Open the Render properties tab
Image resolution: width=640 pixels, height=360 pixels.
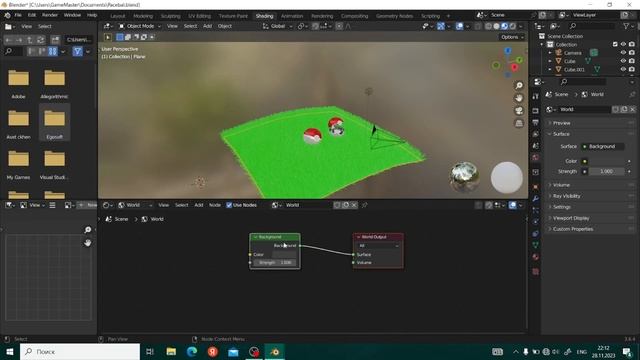click(536, 111)
